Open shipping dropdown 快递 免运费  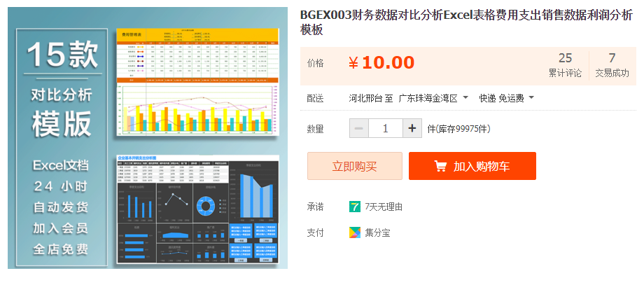[x=507, y=98]
